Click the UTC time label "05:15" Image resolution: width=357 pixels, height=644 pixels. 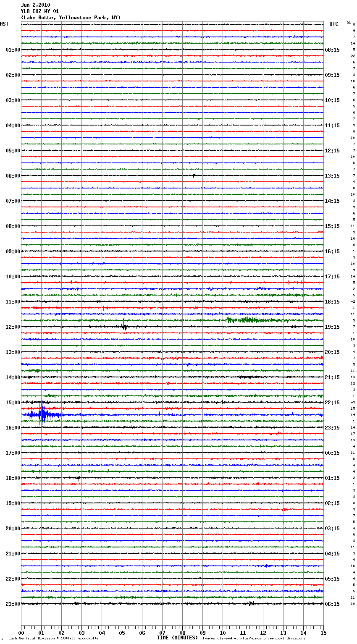(332, 579)
